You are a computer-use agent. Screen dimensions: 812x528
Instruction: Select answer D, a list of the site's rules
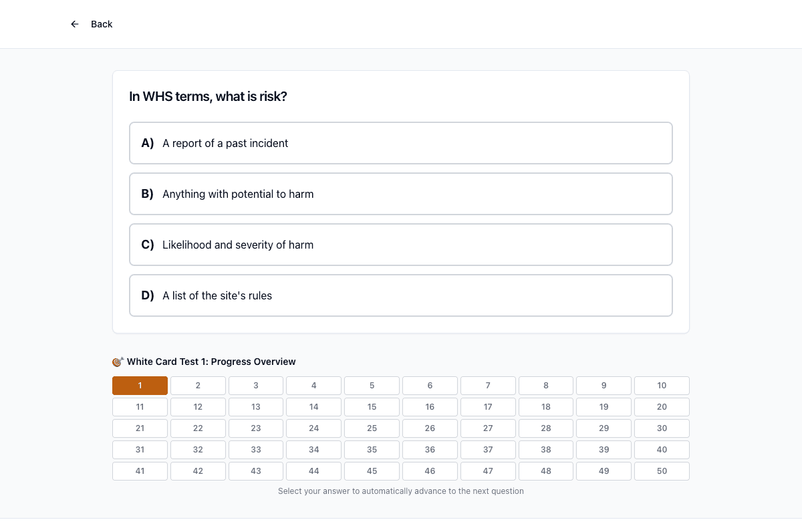(x=401, y=295)
